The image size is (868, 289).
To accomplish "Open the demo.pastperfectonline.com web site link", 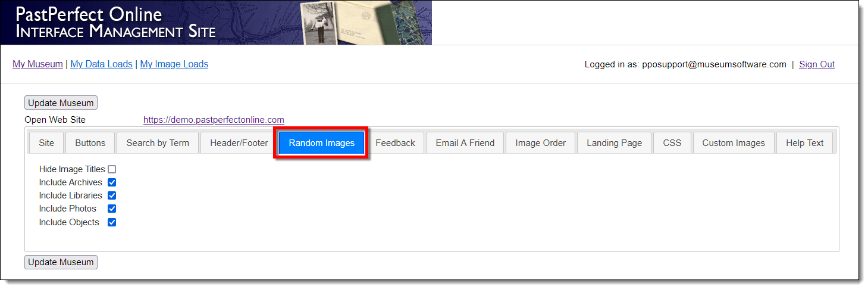I will pyautogui.click(x=214, y=120).
